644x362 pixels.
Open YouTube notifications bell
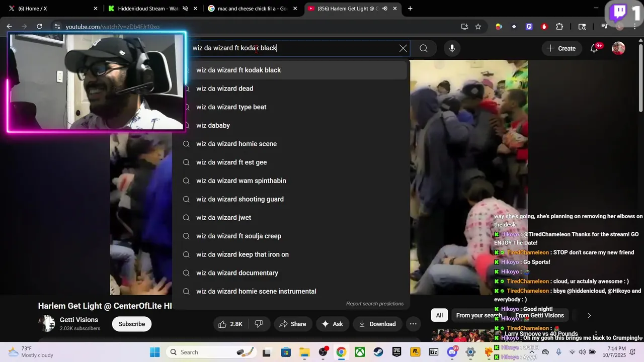[594, 48]
